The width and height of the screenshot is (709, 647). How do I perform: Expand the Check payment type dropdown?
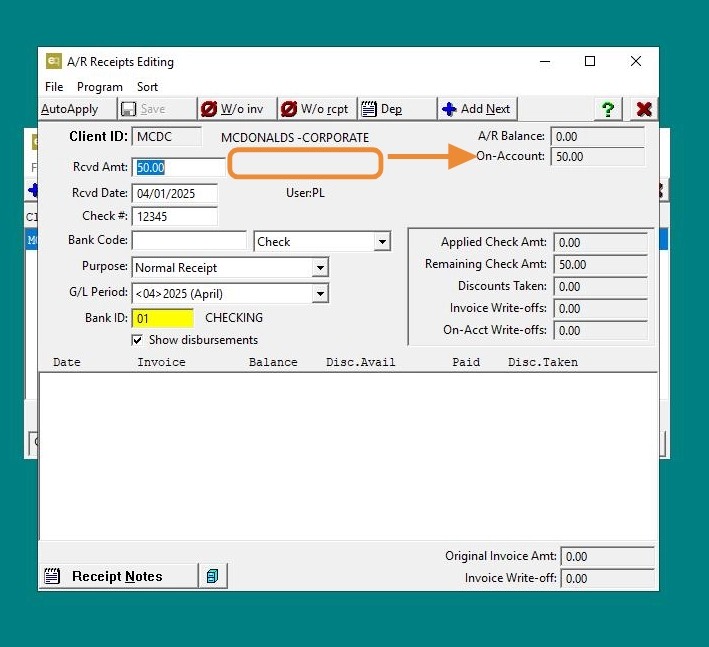pyautogui.click(x=382, y=242)
